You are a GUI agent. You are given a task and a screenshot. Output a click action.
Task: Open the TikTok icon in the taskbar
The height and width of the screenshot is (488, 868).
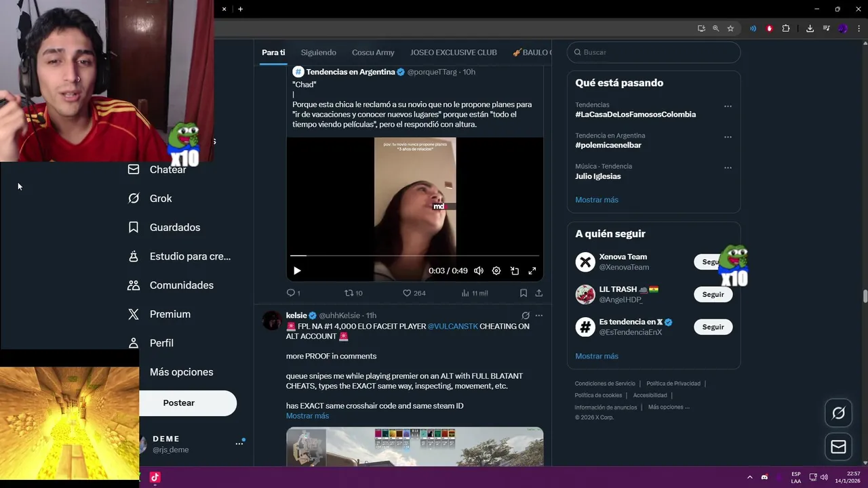click(x=155, y=477)
